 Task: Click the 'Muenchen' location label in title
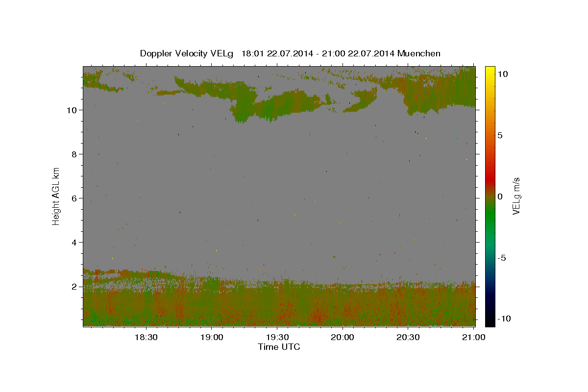pyautogui.click(x=419, y=53)
